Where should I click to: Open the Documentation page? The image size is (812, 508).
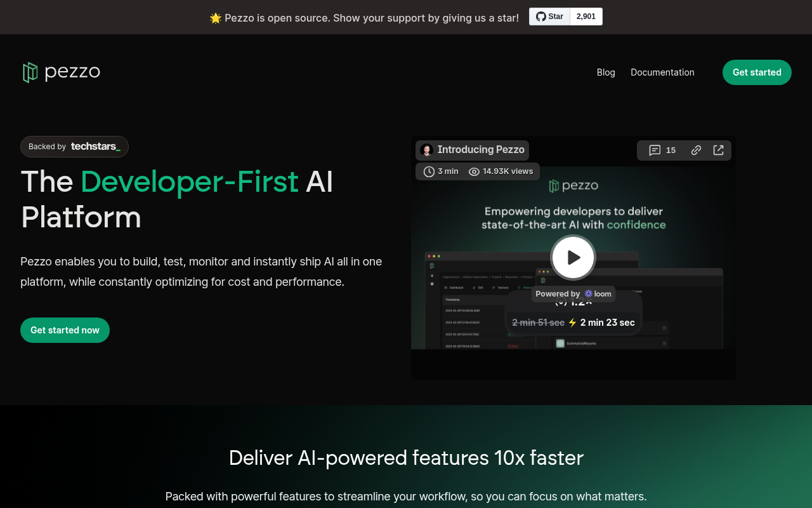click(662, 72)
